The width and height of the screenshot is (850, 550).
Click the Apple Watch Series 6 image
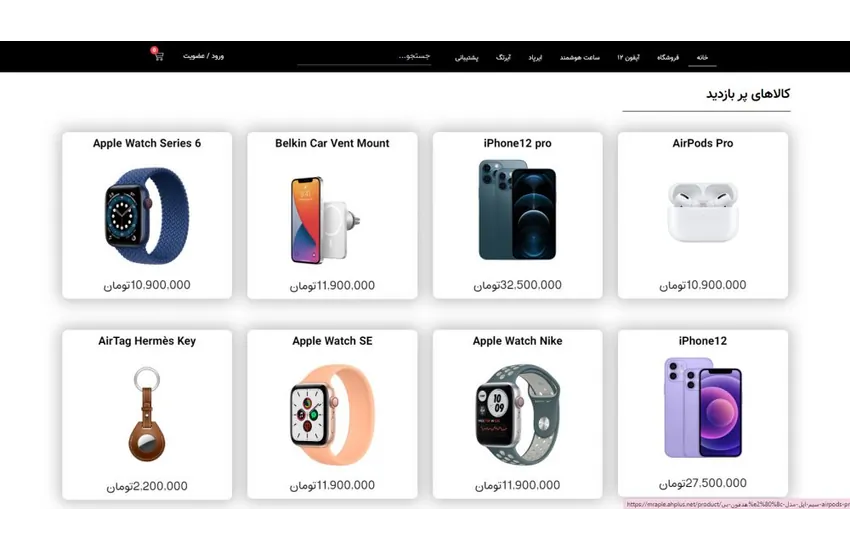tap(146, 216)
